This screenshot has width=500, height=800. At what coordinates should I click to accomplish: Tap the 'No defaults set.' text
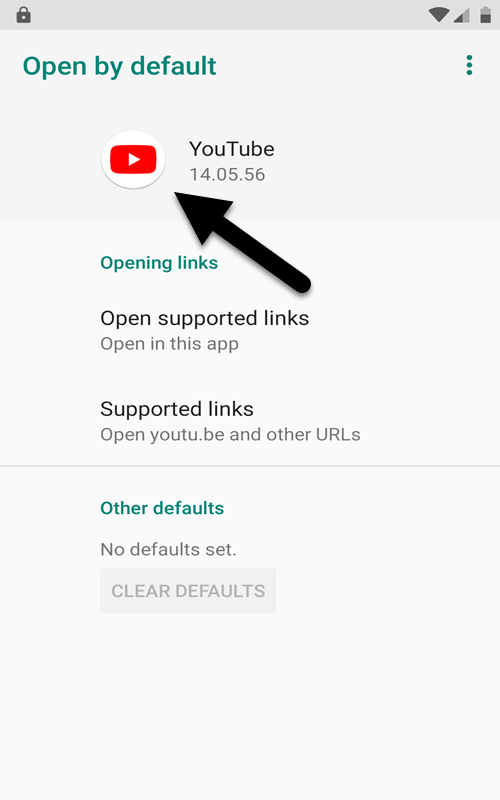(x=168, y=549)
